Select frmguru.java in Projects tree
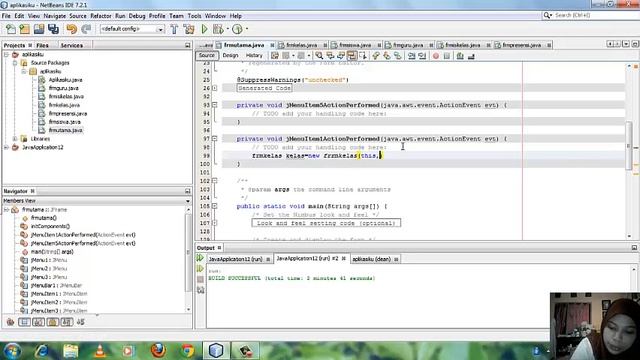The width and height of the screenshot is (640, 360). click(63, 88)
